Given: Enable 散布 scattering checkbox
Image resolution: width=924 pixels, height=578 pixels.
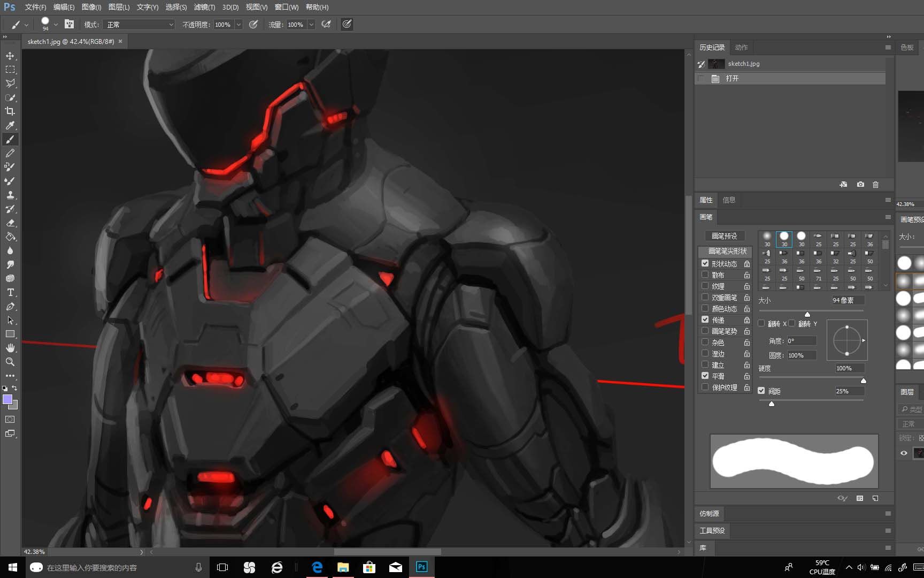Looking at the screenshot, I should point(705,275).
